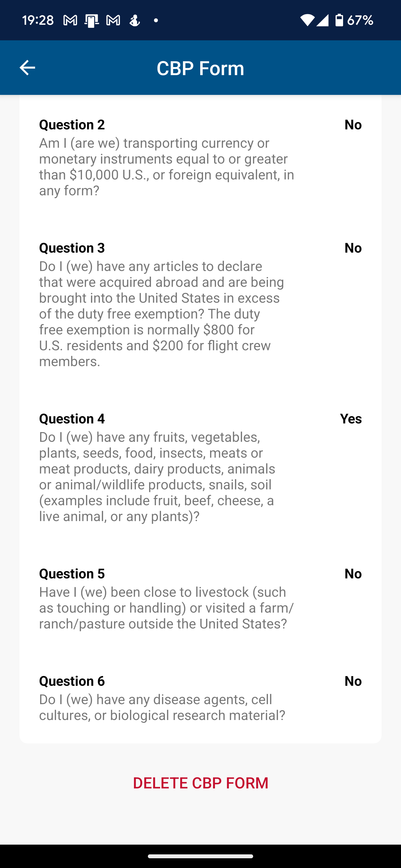Tap the 19:28 clock in the status bar
401x868 pixels.
click(38, 21)
